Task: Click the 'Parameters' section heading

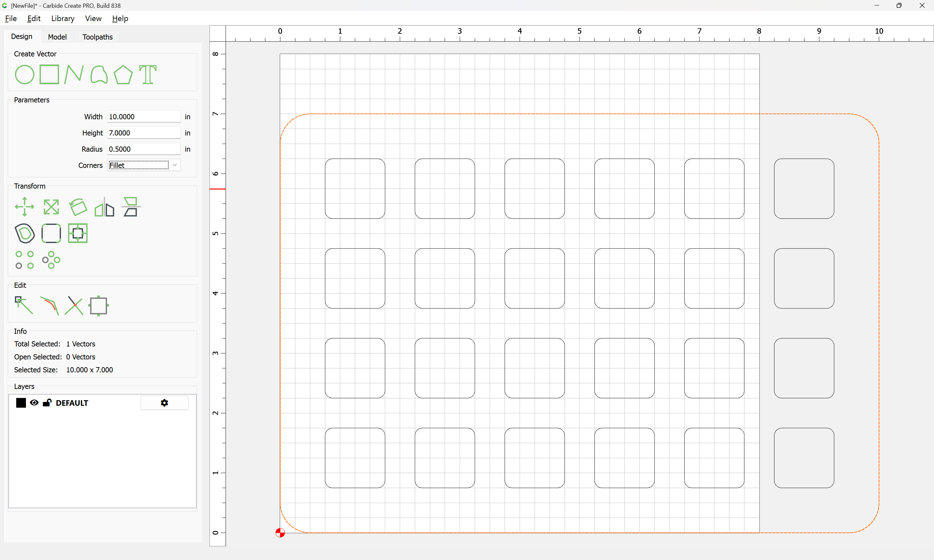Action: point(32,100)
